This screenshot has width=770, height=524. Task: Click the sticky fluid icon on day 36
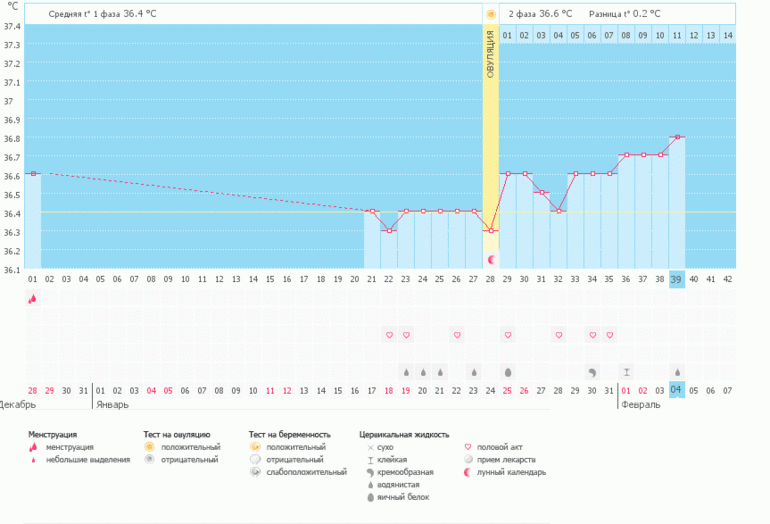(x=626, y=371)
